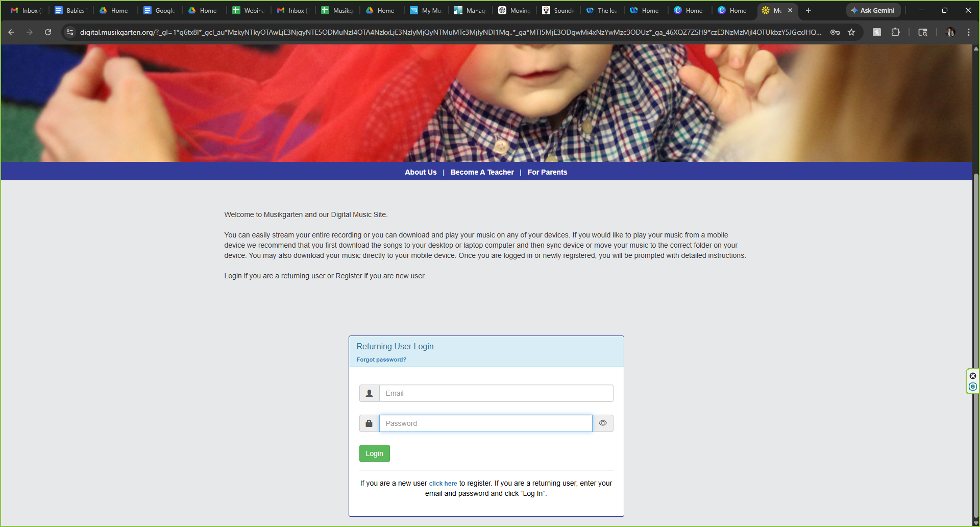Open Chrome's three-dot menu
Image resolution: width=980 pixels, height=527 pixels.
coord(969,32)
